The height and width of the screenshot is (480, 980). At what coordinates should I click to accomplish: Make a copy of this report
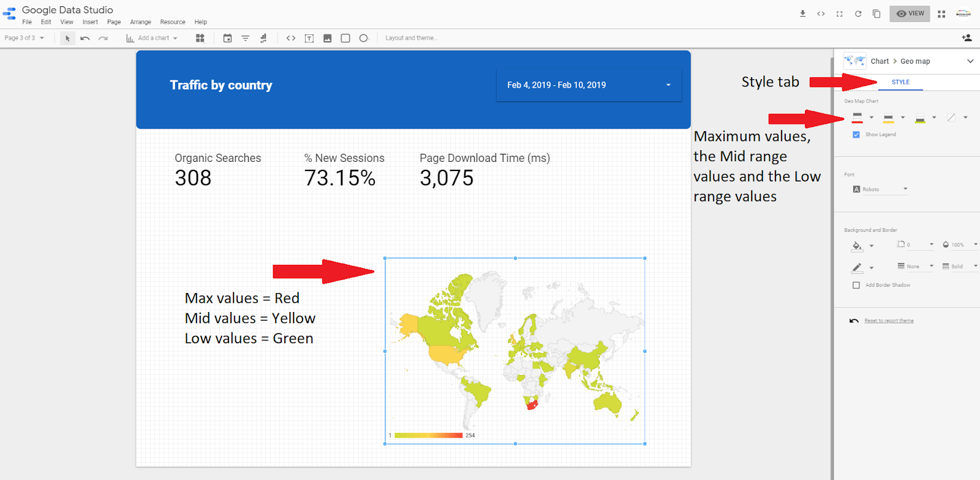click(876, 13)
